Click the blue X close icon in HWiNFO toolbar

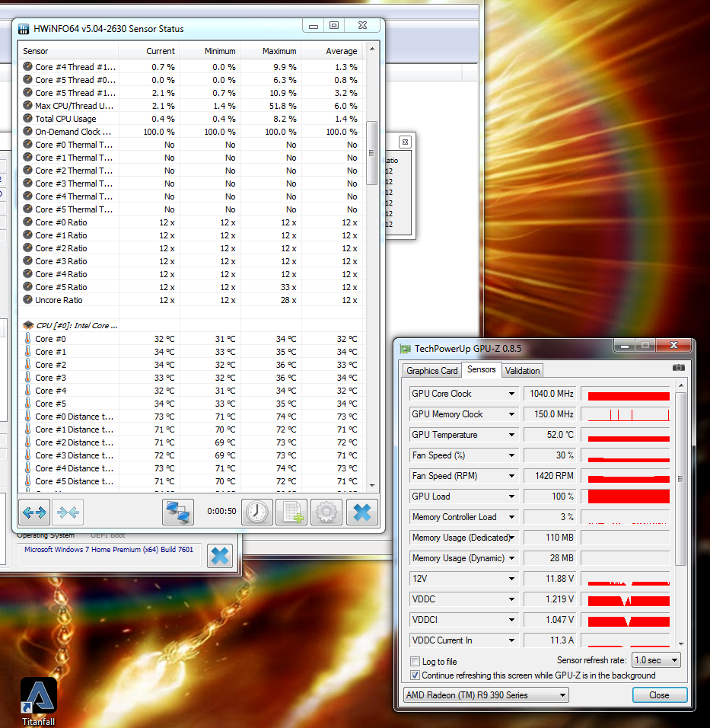pos(362,512)
